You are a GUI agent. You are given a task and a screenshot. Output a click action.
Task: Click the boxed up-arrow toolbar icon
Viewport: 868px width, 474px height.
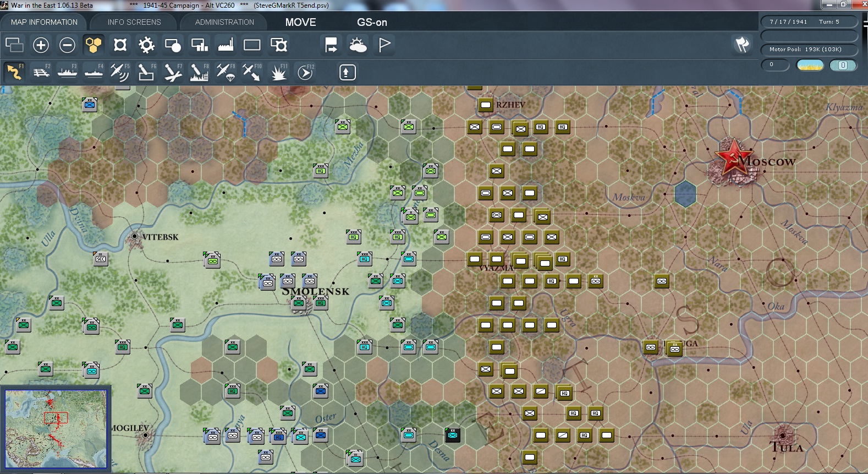(x=347, y=72)
